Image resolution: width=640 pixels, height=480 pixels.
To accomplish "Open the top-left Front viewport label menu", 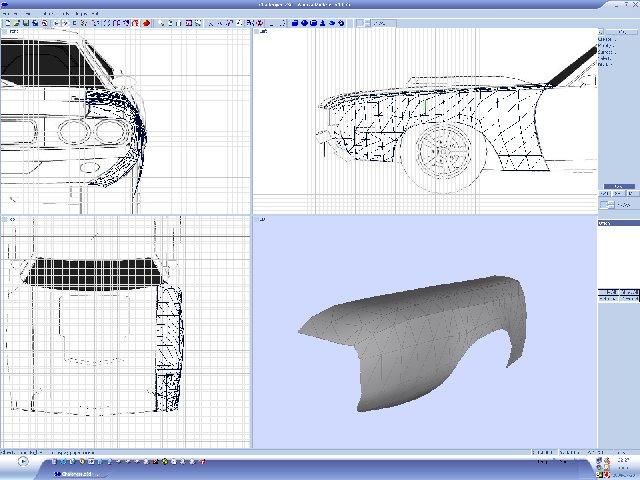I will point(12,32).
